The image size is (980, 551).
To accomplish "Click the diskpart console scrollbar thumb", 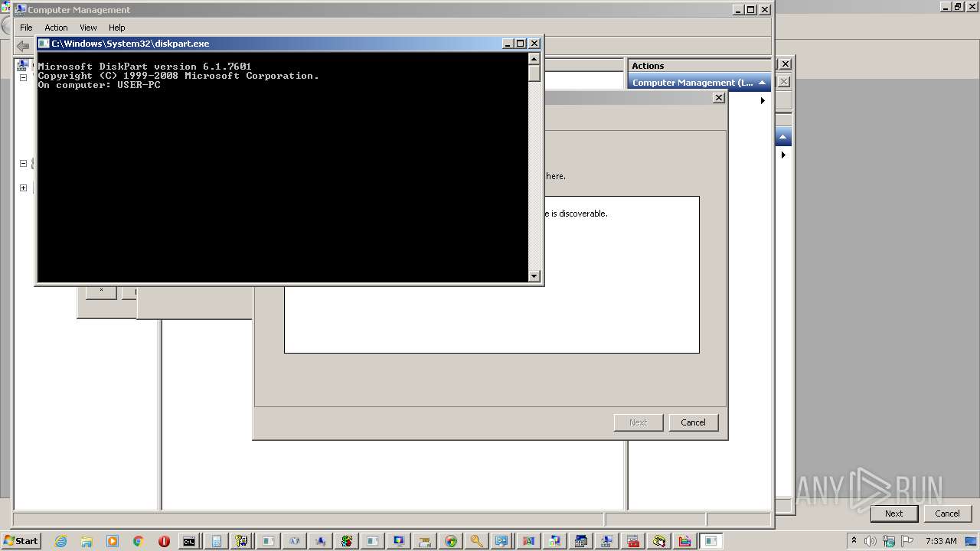I will (534, 73).
